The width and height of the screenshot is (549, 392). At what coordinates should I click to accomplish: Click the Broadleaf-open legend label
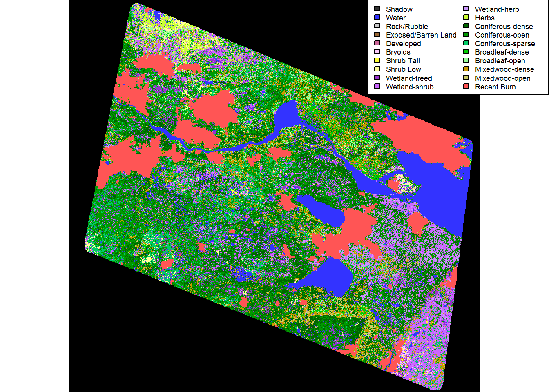pos(500,61)
